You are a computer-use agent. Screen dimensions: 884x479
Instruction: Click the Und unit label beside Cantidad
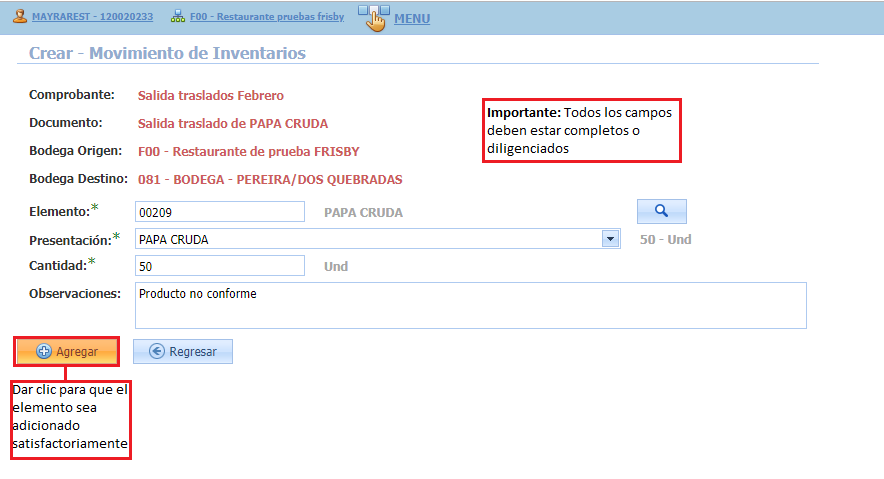336,267
